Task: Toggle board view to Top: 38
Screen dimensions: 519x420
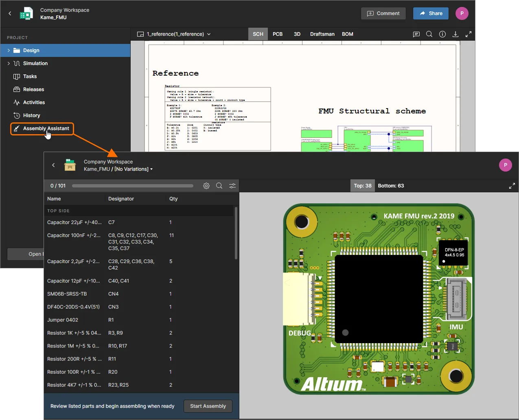Action: click(362, 186)
